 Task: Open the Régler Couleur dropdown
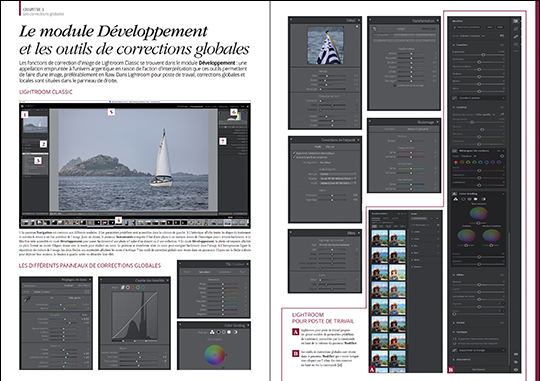469,156
